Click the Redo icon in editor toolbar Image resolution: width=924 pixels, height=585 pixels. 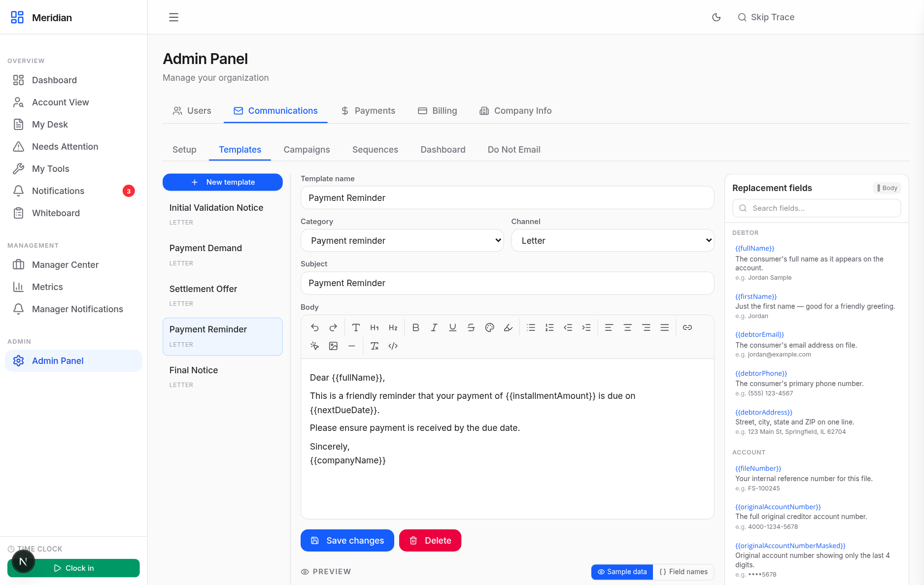click(x=333, y=327)
